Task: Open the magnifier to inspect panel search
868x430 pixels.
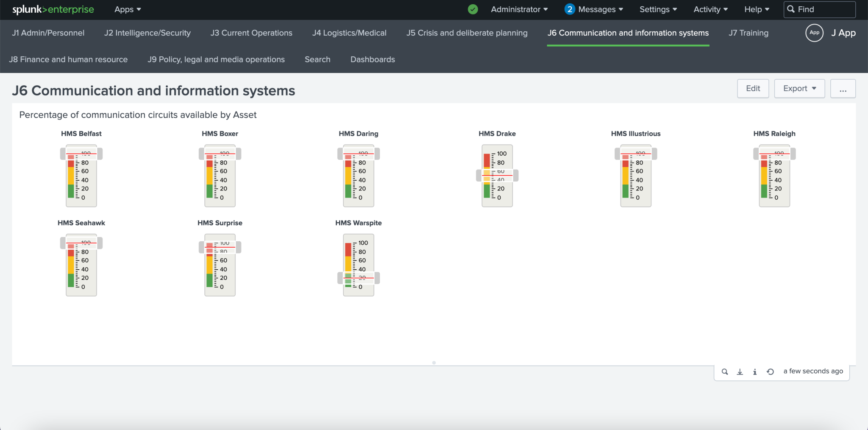Action: click(725, 371)
